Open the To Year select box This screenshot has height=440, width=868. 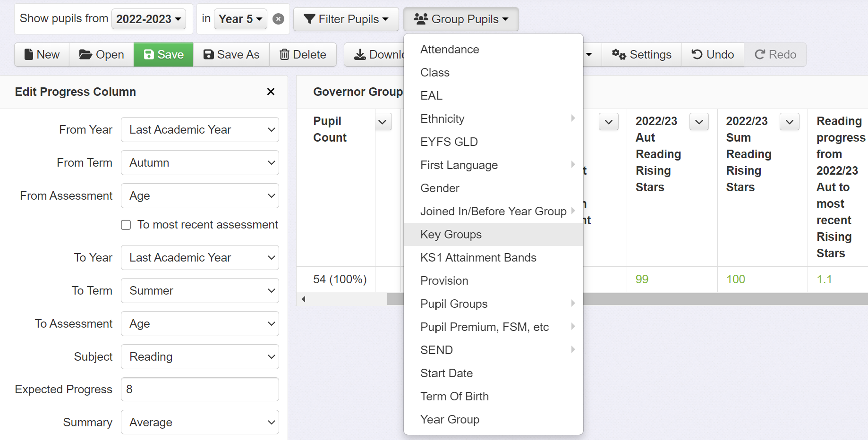pyautogui.click(x=200, y=258)
